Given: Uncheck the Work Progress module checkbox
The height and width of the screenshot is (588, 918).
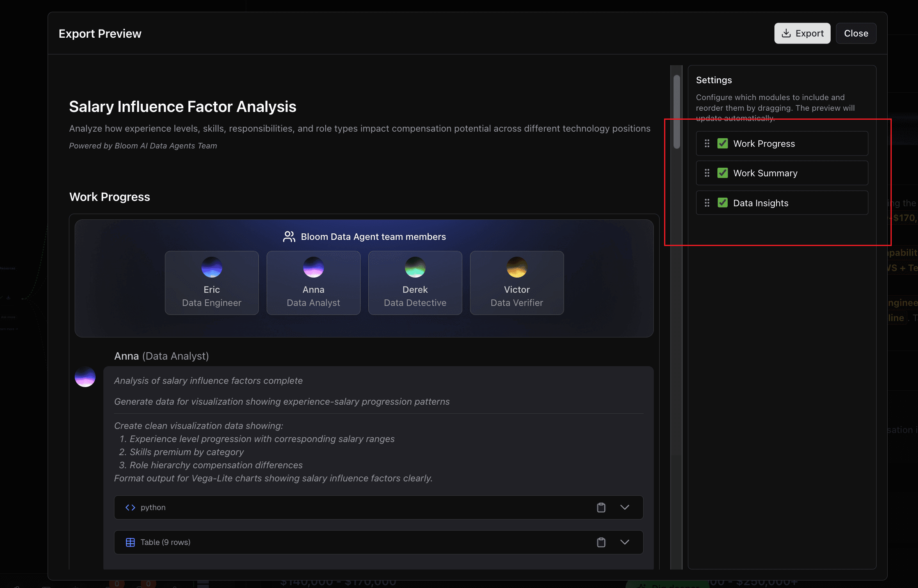Looking at the screenshot, I should [x=722, y=144].
